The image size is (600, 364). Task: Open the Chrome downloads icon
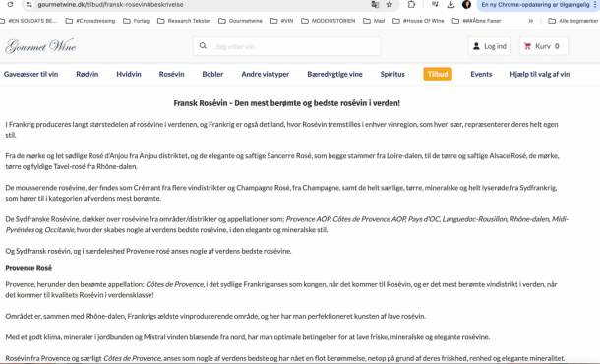click(x=450, y=5)
